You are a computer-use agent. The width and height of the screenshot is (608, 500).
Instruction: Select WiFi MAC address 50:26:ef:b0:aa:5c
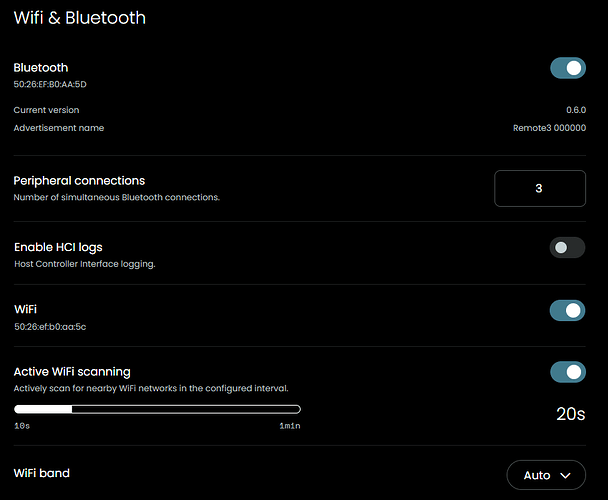click(50, 327)
